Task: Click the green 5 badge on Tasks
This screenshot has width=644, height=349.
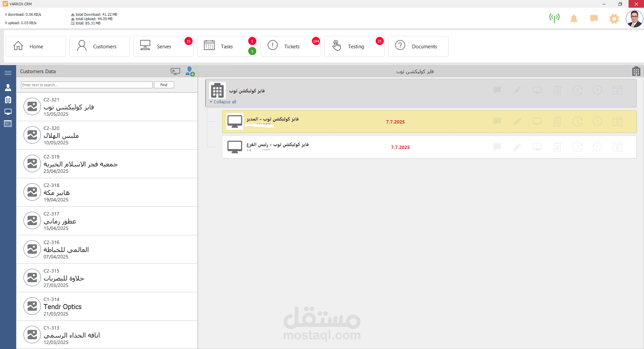Action: 252,51
